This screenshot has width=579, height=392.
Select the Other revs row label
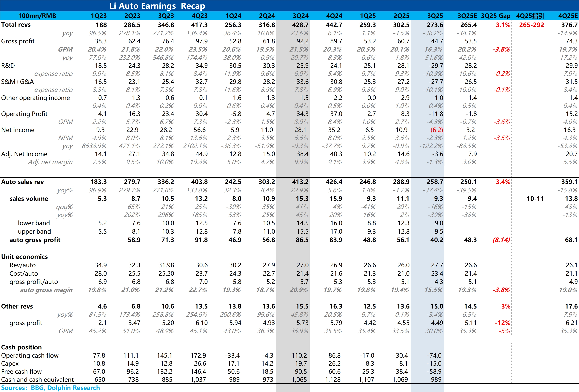(x=17, y=306)
